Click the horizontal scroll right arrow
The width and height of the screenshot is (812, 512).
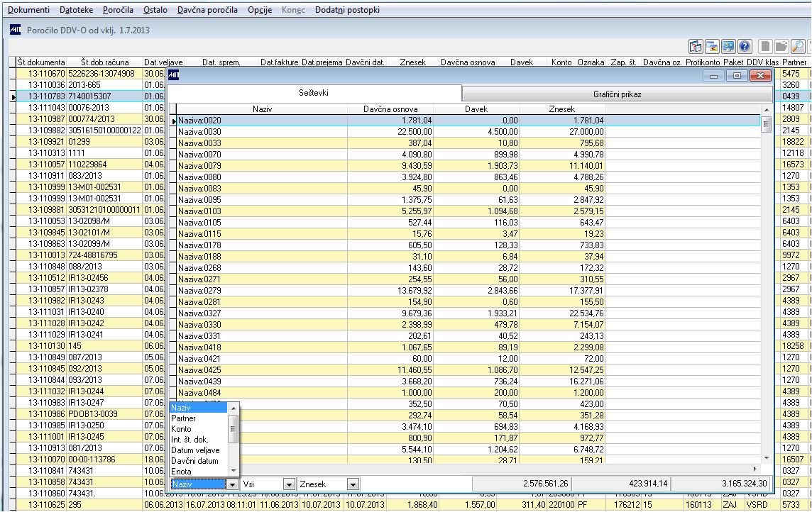click(x=755, y=469)
